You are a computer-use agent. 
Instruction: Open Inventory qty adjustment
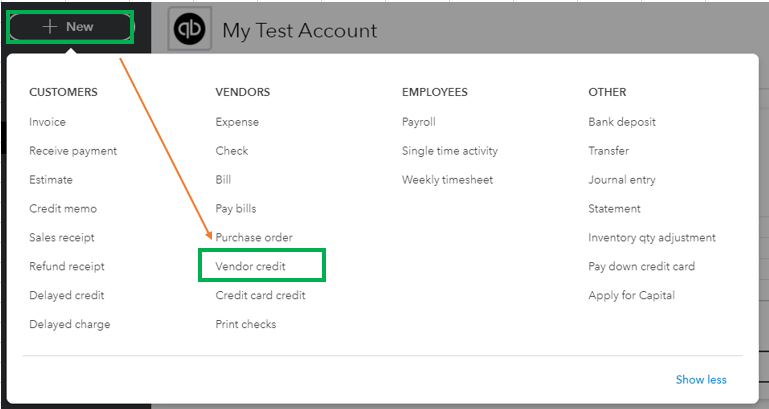pyautogui.click(x=652, y=238)
